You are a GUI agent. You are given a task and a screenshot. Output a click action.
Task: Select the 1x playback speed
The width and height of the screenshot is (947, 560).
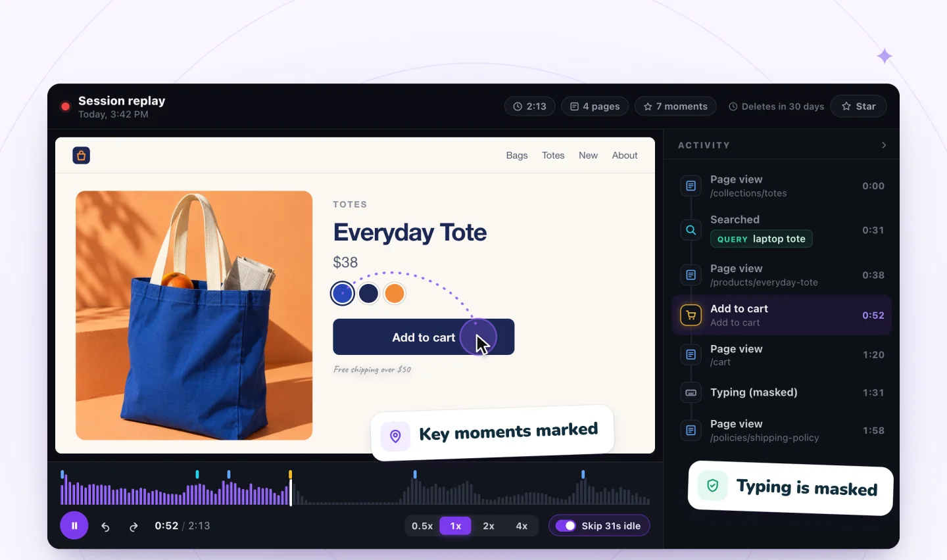(456, 526)
